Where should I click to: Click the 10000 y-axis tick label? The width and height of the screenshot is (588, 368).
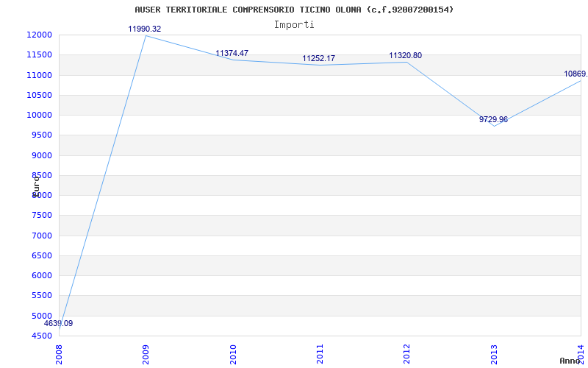pos(39,115)
